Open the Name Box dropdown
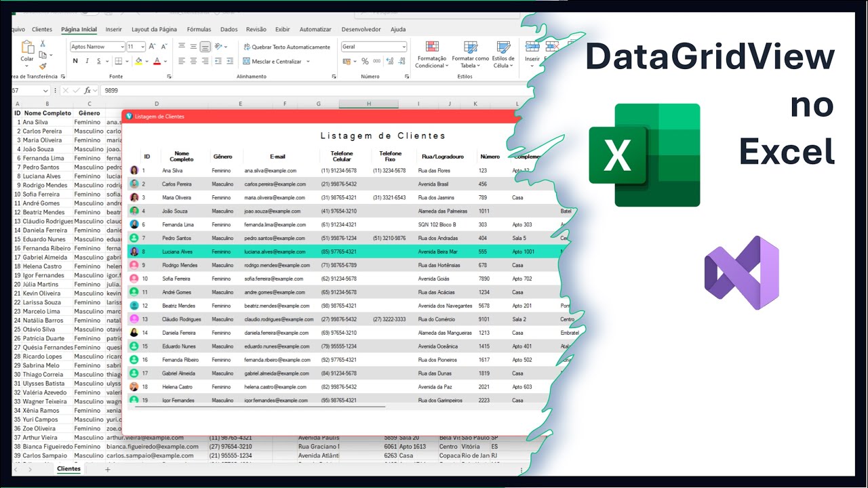The height and width of the screenshot is (488, 868). (x=45, y=90)
